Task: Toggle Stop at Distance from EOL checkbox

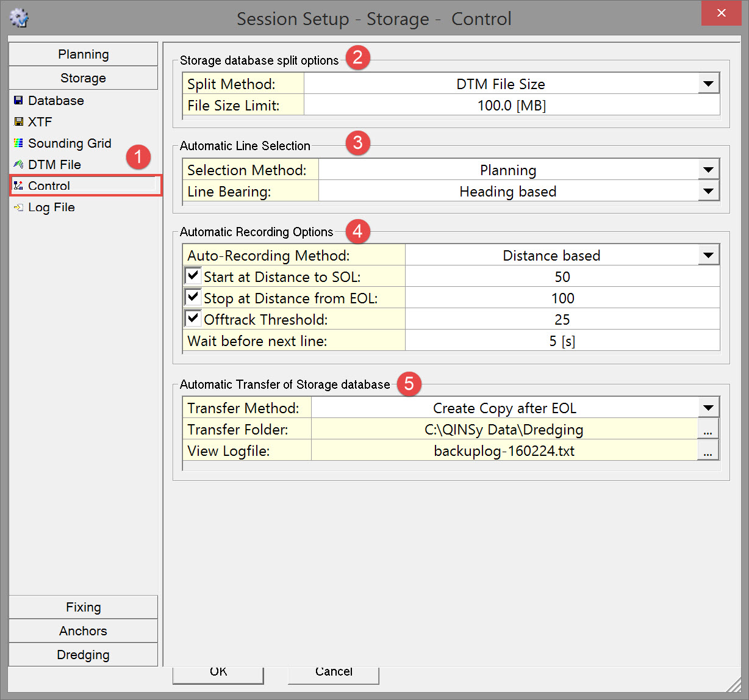Action: 193,297
